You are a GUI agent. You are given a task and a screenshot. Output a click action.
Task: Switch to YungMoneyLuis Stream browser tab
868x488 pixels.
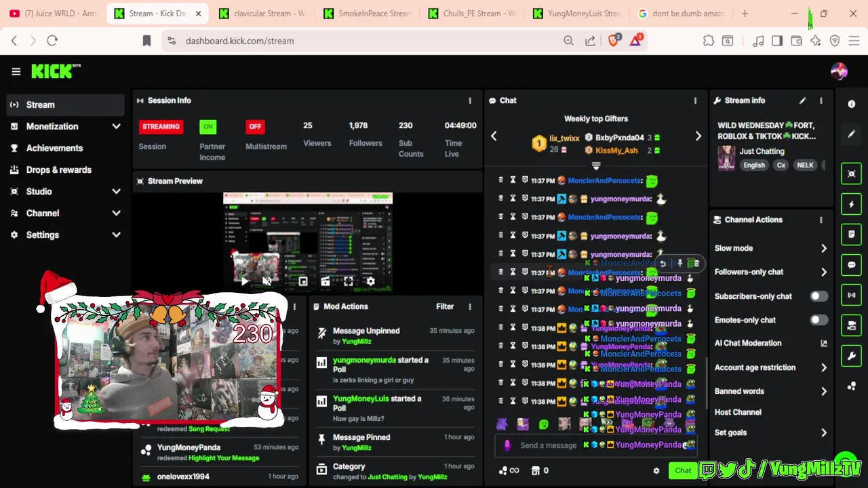tap(576, 14)
